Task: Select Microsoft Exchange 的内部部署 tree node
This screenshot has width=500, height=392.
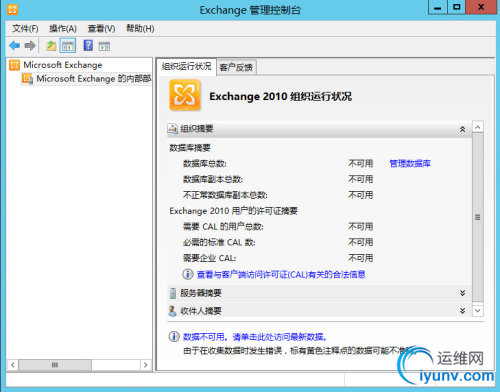Action: click(94, 79)
